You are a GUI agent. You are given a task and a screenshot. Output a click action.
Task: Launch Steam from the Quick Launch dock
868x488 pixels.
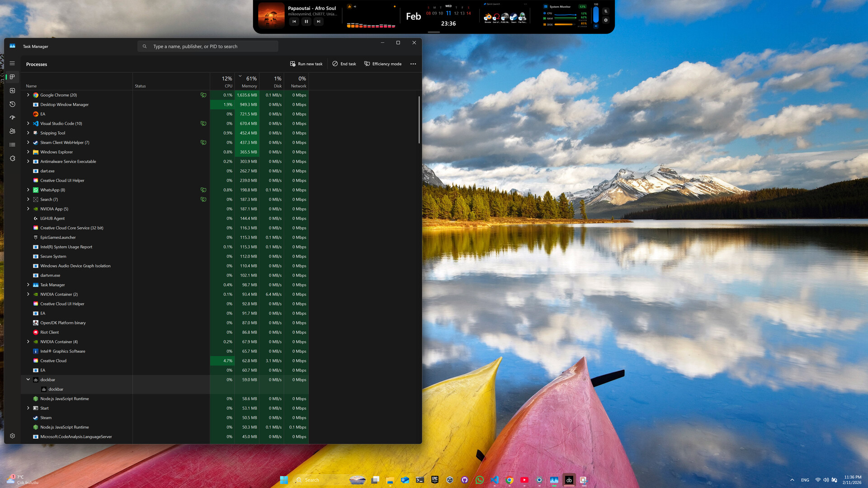pos(513,17)
